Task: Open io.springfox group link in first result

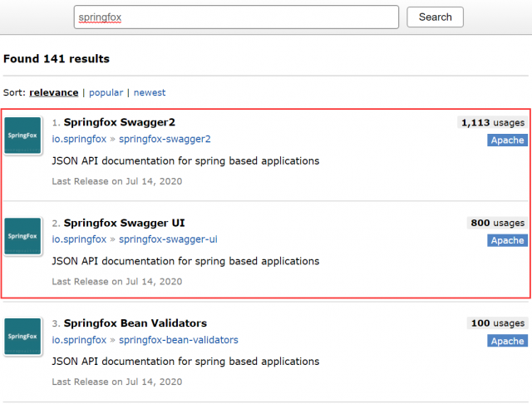Action: (x=79, y=139)
